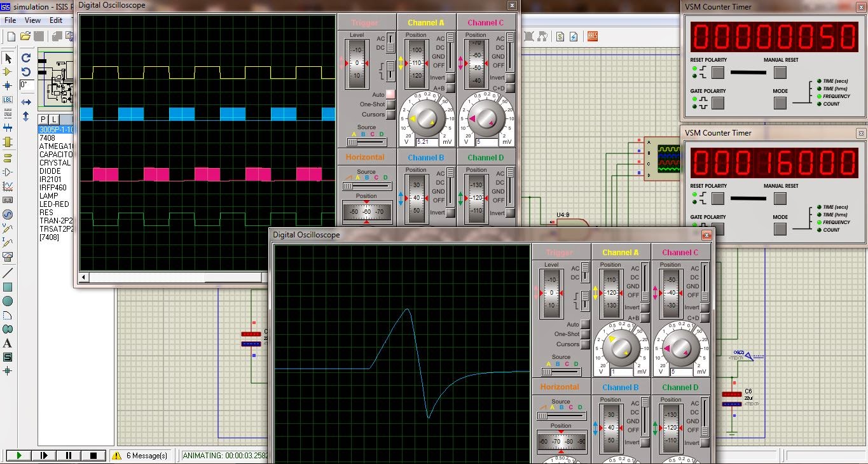Click Channel A voltage dial, upper oscilloscope
This screenshot has height=464, width=868.
pos(426,120)
